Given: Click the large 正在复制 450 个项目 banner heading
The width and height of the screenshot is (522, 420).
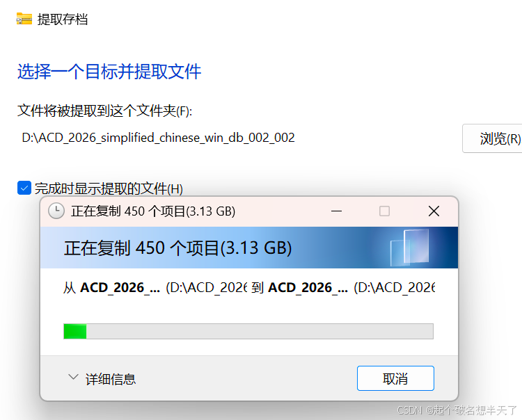Looking at the screenshot, I should tap(177, 248).
